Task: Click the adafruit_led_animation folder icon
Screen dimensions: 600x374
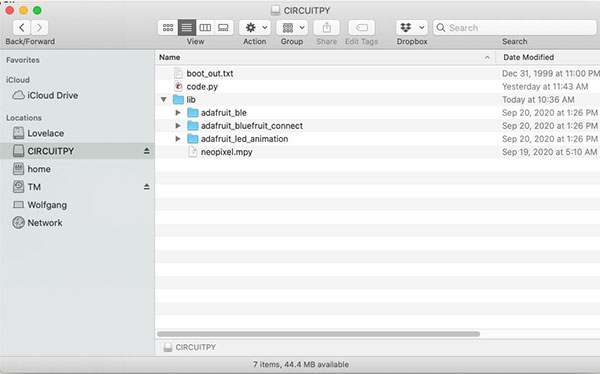Action: pyautogui.click(x=193, y=139)
